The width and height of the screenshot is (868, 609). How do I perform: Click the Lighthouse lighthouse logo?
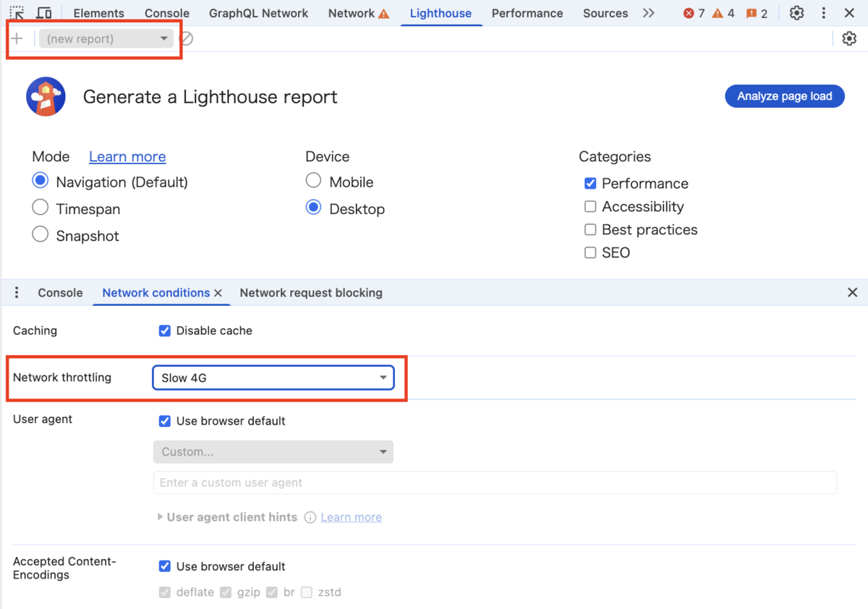pos(46,96)
